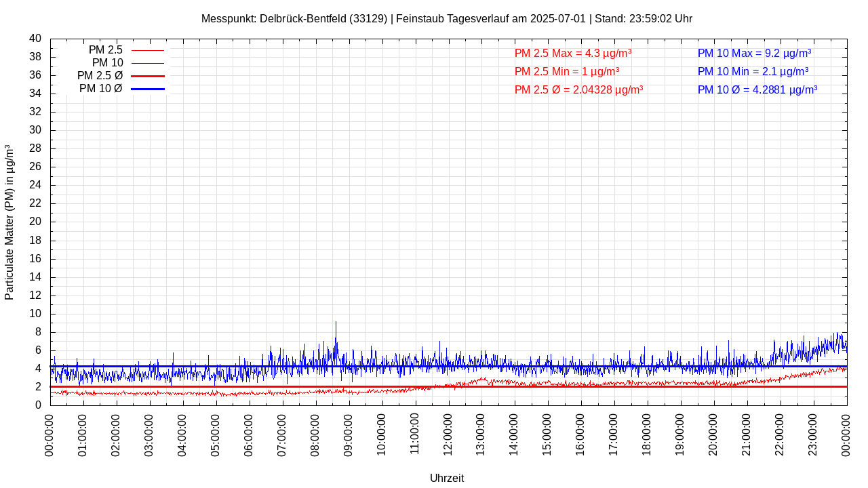Click the 20 value on the y-axis
Screen dimensions: 868x488
(x=35, y=222)
